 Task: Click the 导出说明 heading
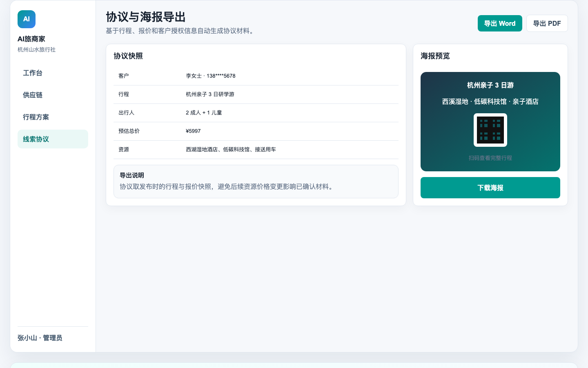coord(132,175)
